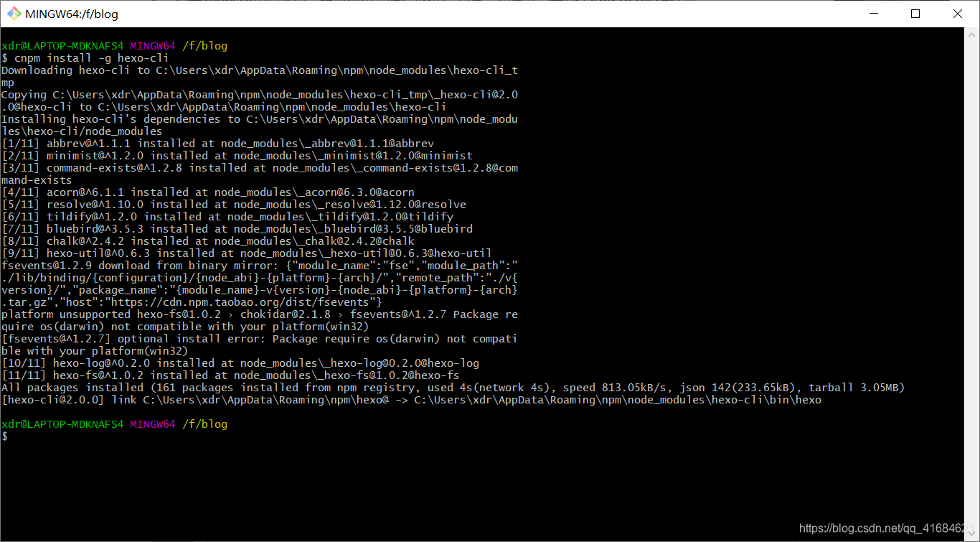Click the 'platform unsupported hexo-fs@1.0.2' line
This screenshot has width=980, height=542.
(x=260, y=314)
